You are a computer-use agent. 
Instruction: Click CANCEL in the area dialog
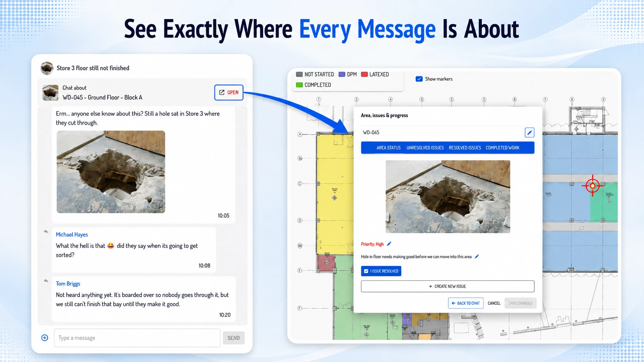494,303
